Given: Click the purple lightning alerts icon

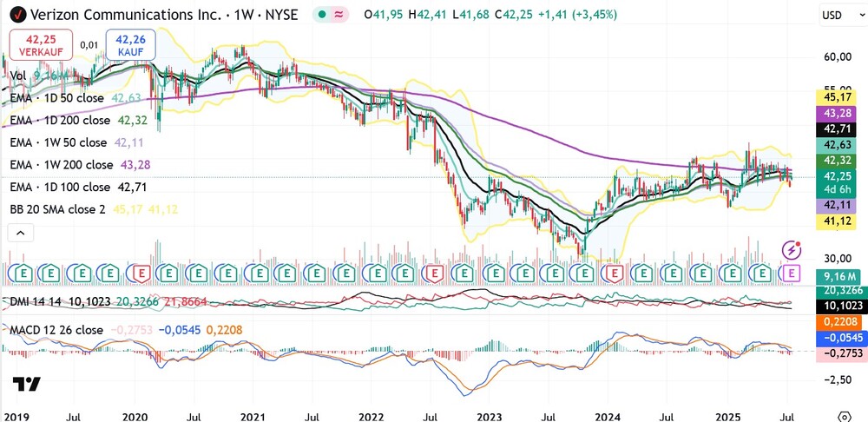Looking at the screenshot, I should pyautogui.click(x=792, y=250).
